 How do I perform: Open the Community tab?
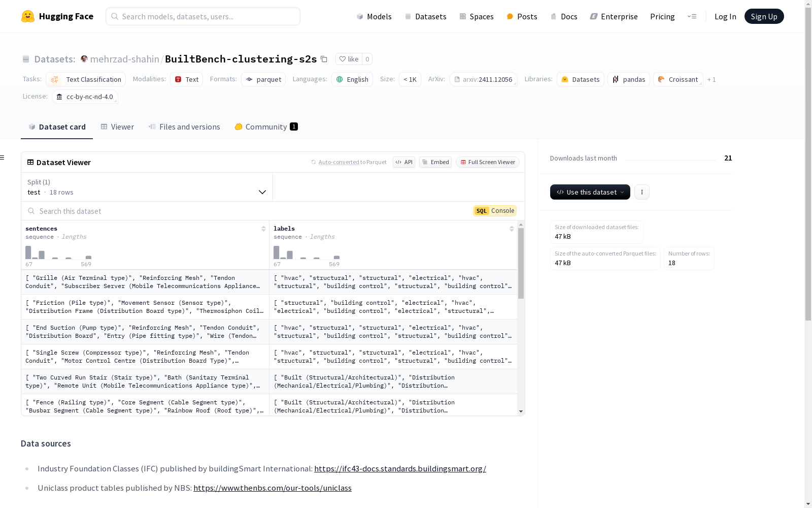pyautogui.click(x=266, y=127)
